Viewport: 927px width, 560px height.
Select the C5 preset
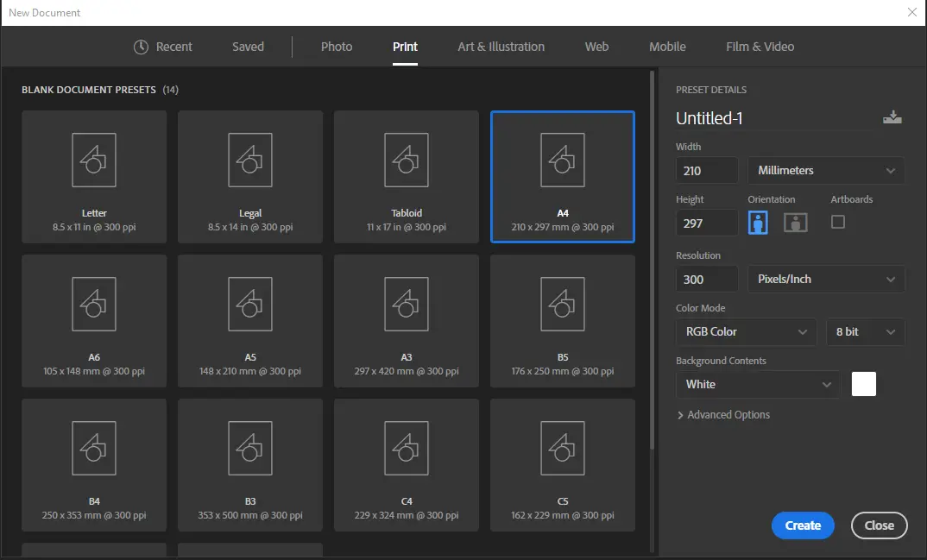(562, 465)
